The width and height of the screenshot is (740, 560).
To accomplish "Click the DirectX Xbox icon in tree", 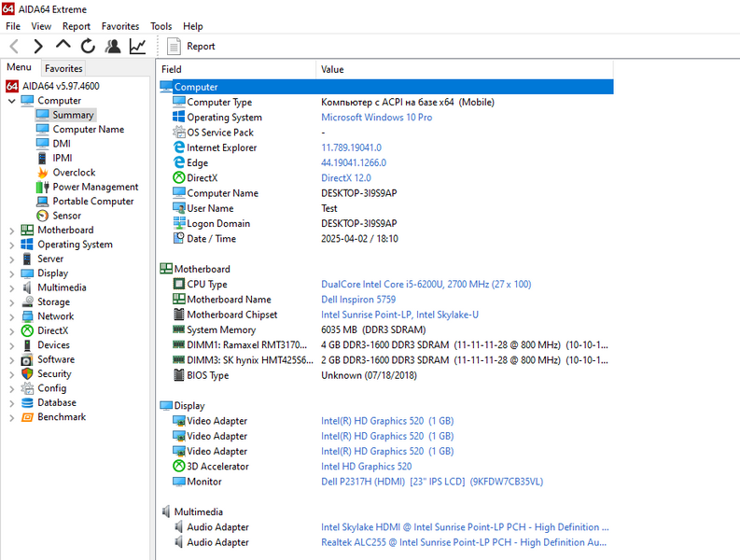I will [x=27, y=331].
